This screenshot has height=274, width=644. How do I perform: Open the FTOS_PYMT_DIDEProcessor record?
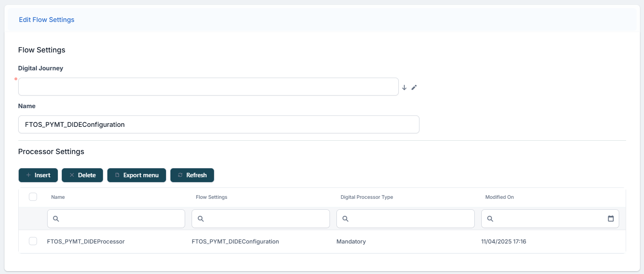(x=86, y=241)
